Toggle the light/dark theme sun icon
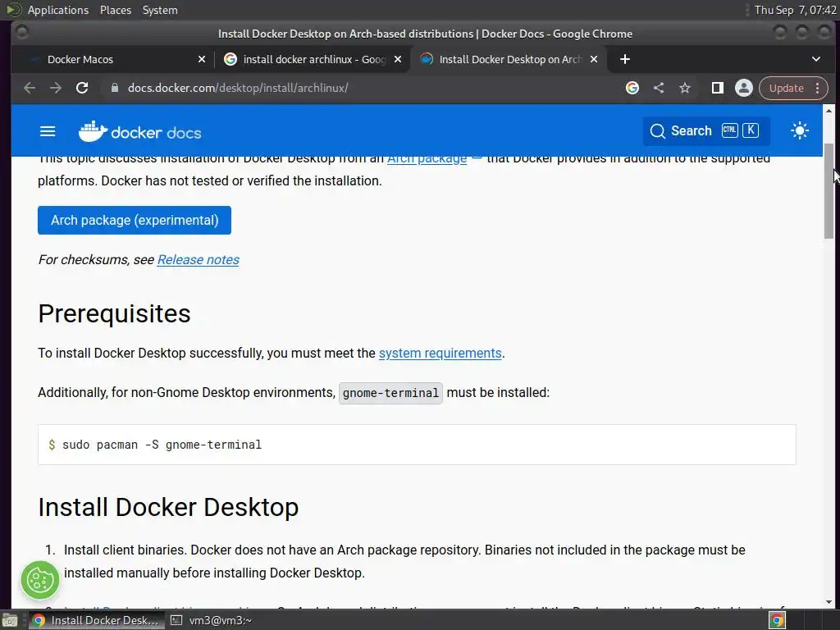 pyautogui.click(x=800, y=130)
